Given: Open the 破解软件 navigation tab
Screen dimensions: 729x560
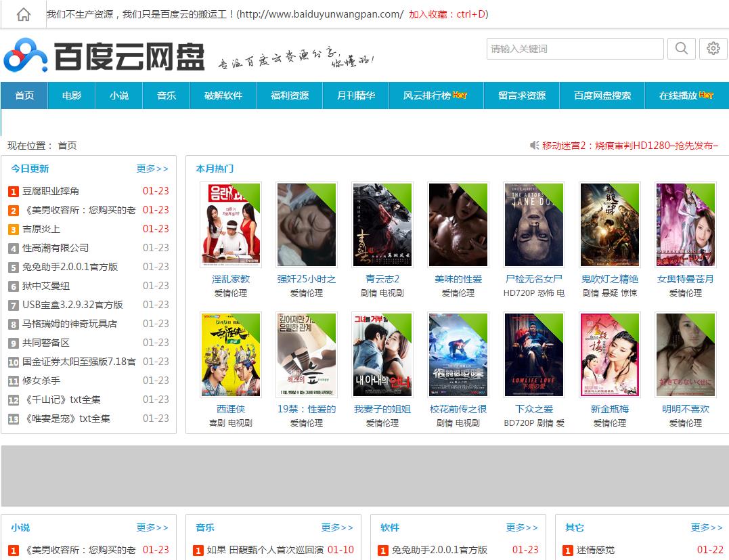Looking at the screenshot, I should [223, 95].
